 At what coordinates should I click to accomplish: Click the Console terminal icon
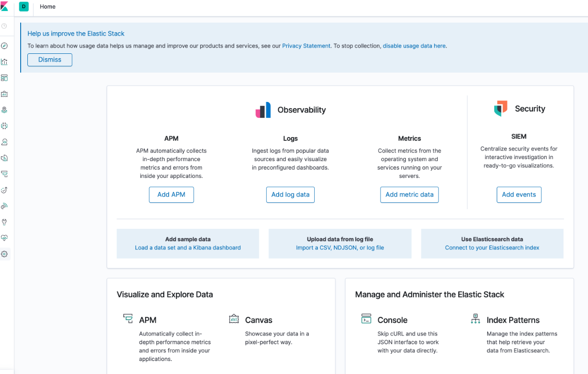pyautogui.click(x=366, y=318)
